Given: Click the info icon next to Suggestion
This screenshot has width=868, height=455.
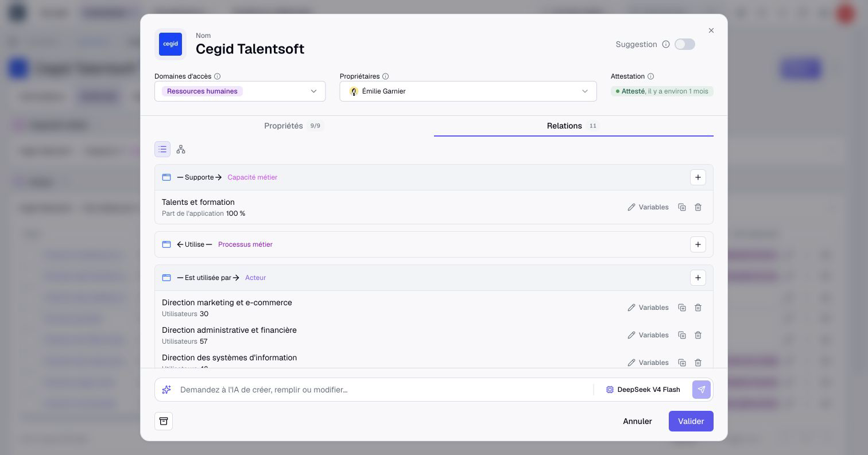Looking at the screenshot, I should click(666, 44).
